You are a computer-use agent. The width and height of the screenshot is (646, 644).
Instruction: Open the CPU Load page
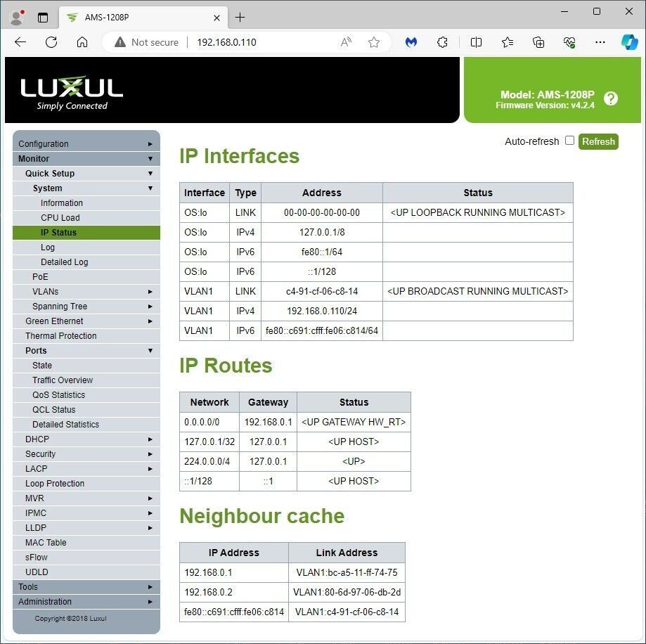(86, 217)
